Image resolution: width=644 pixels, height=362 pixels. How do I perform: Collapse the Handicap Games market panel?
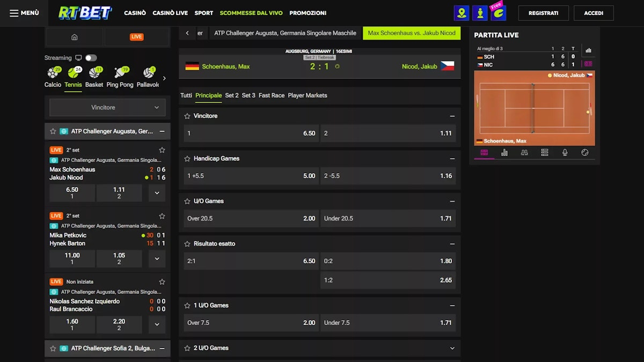point(452,159)
